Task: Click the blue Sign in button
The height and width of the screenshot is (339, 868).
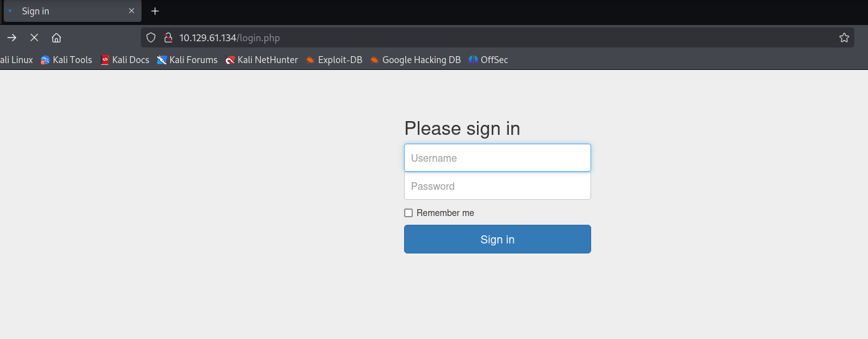Action: pyautogui.click(x=498, y=239)
